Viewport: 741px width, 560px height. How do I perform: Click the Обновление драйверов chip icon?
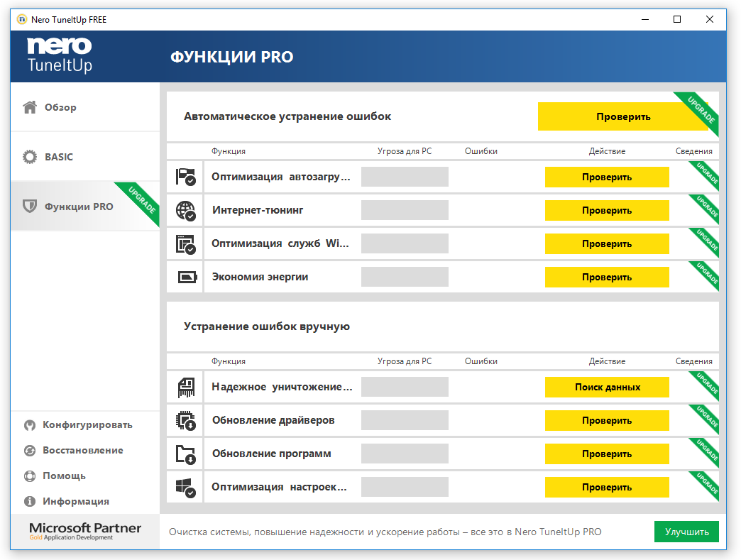tap(186, 421)
